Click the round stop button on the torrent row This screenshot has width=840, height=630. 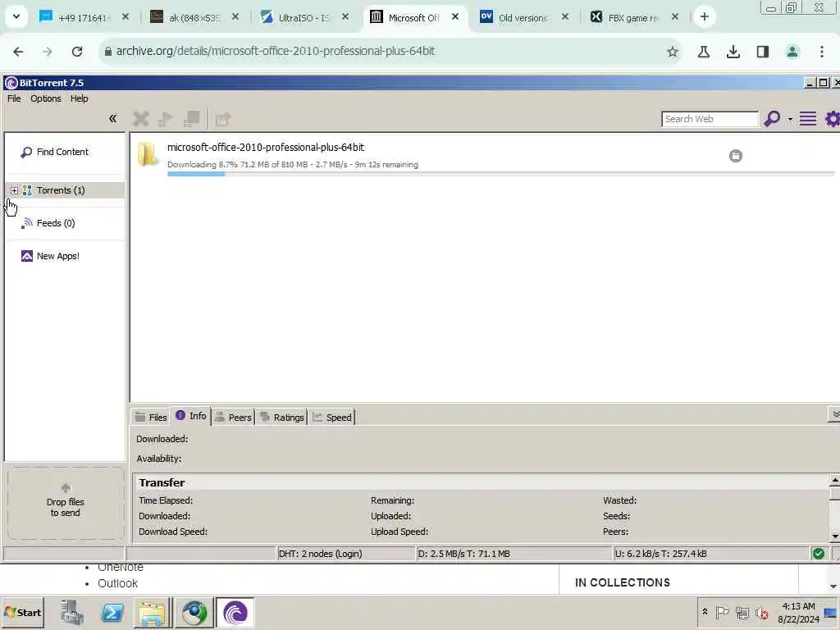[736, 156]
